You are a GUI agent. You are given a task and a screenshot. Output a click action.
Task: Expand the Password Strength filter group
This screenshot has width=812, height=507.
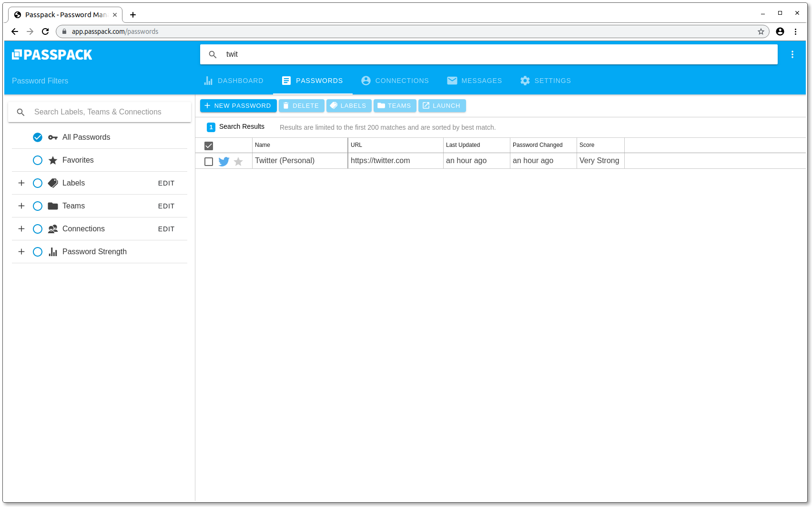(x=21, y=252)
